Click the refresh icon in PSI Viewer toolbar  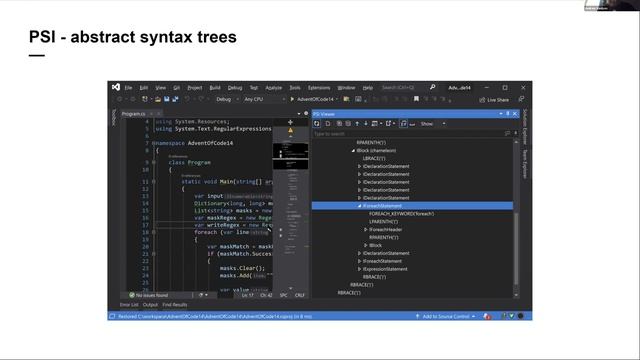(317, 124)
